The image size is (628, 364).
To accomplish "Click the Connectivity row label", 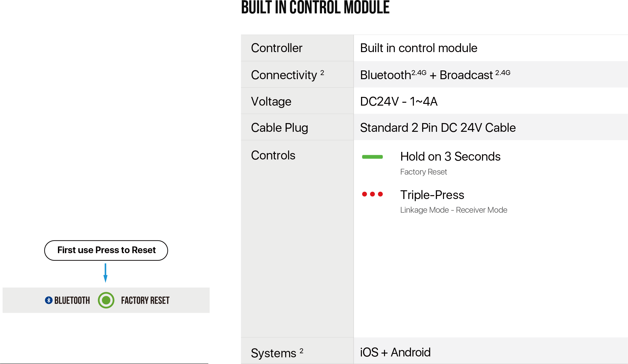I will coord(284,75).
